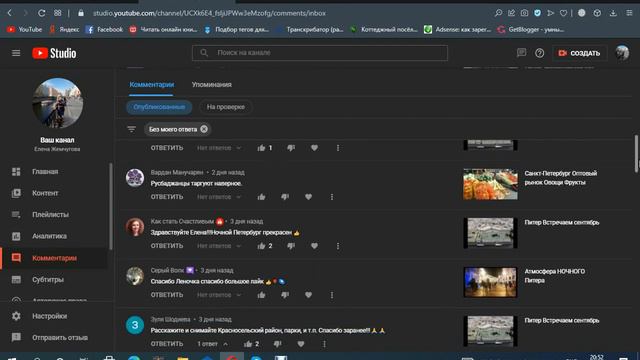
Task: Click ОТВЕТИТЬ under 'Ночной Петербург прекрасен' comment
Action: point(167,246)
